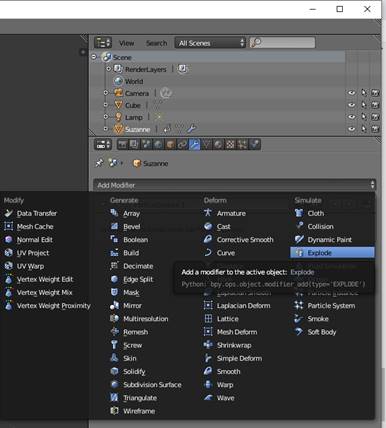Viewport: 386px width, 428px height.
Task: Open the Render properties tab
Action: [x=122, y=144]
